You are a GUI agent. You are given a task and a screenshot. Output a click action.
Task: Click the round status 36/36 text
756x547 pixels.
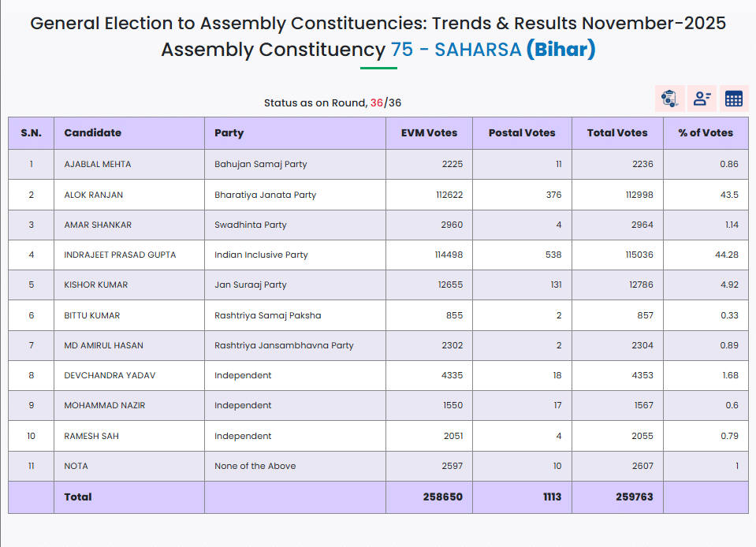pos(386,102)
